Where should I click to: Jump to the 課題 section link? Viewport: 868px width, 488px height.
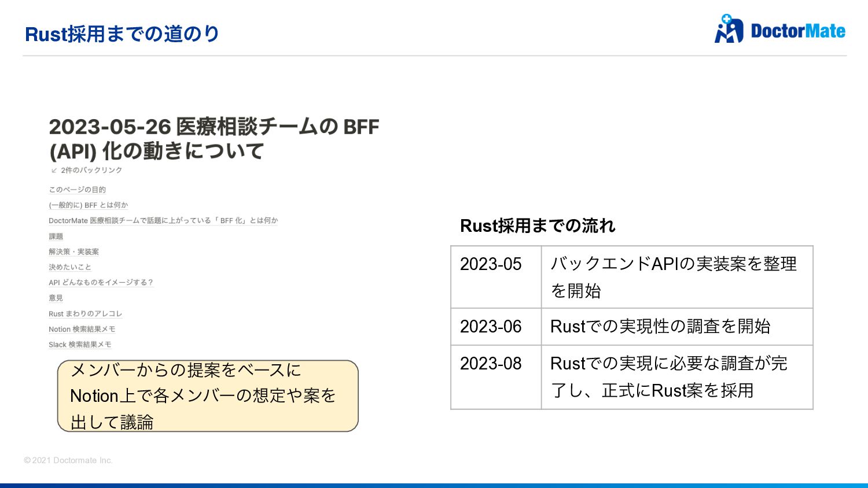[x=56, y=236]
